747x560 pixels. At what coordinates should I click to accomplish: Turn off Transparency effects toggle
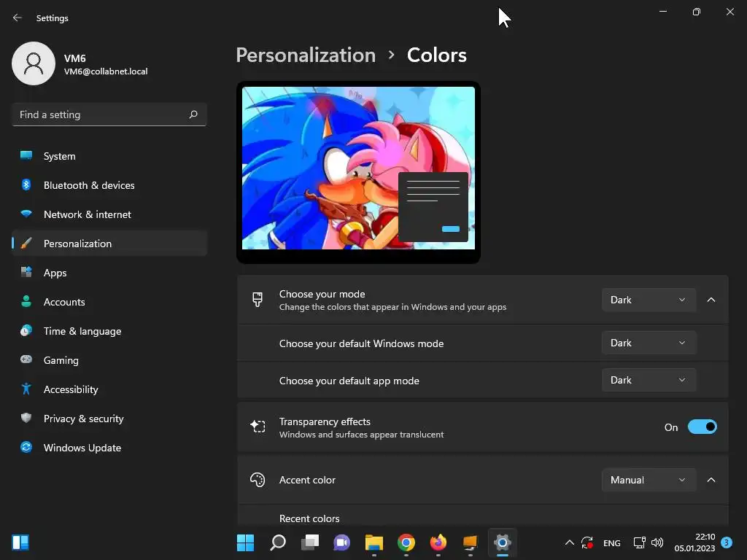tap(702, 427)
